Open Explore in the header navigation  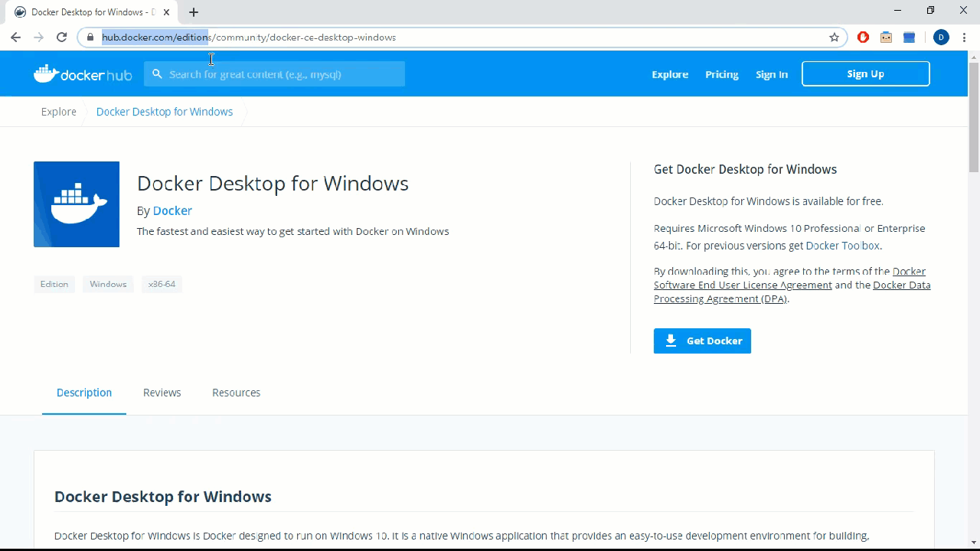click(670, 74)
